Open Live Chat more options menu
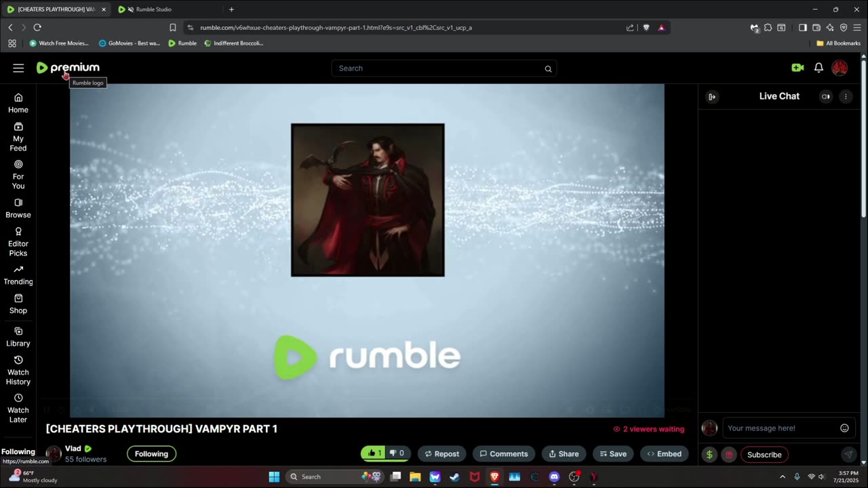The height and width of the screenshot is (488, 868). 845,96
